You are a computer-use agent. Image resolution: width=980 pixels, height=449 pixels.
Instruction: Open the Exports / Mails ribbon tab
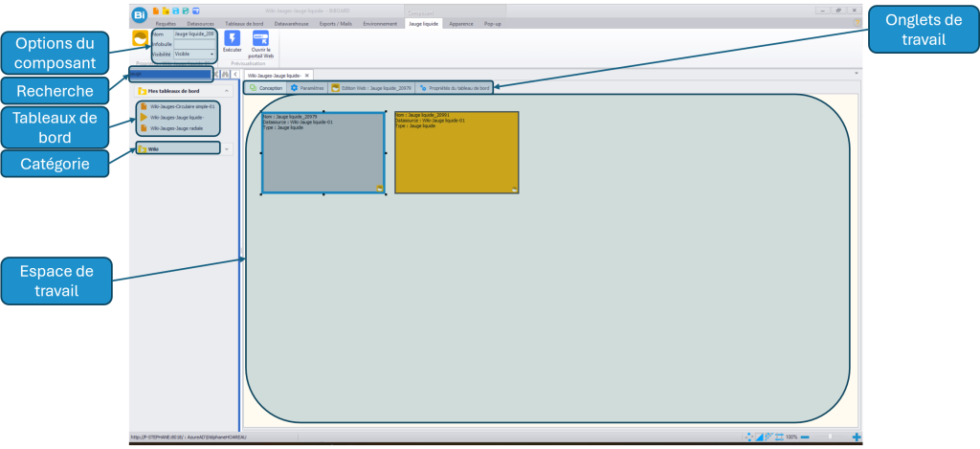pyautogui.click(x=336, y=24)
